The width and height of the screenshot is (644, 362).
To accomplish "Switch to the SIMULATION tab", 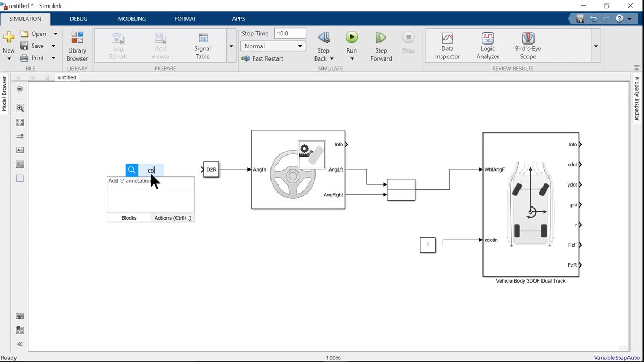I will (x=25, y=19).
